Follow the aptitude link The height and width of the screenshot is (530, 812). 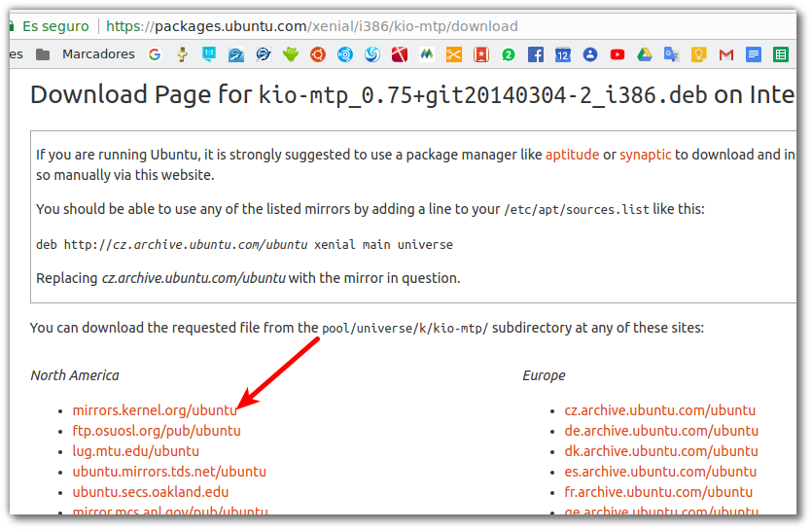pos(572,155)
